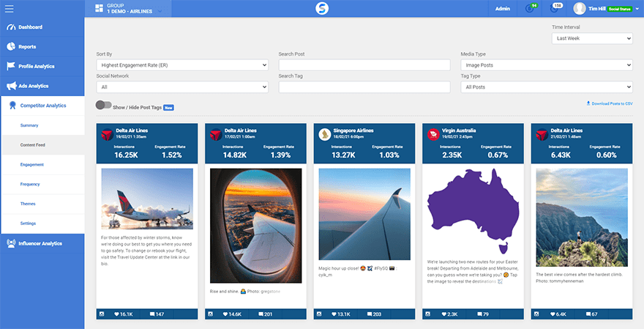Screen dimensions: 644x329
Task: Open the Social Network dropdown
Action: 182,86
